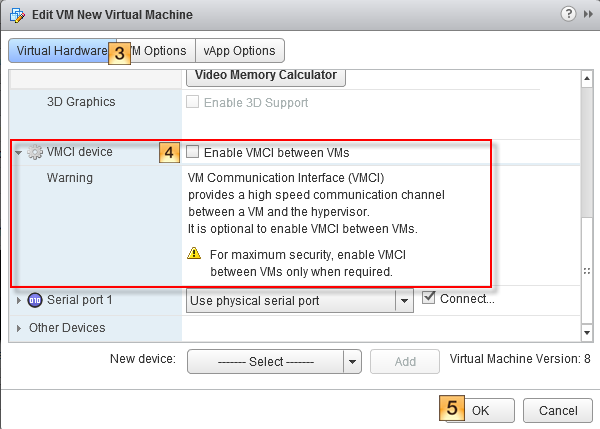
Task: Enable VMCI between VMs checkbox
Action: (x=192, y=152)
